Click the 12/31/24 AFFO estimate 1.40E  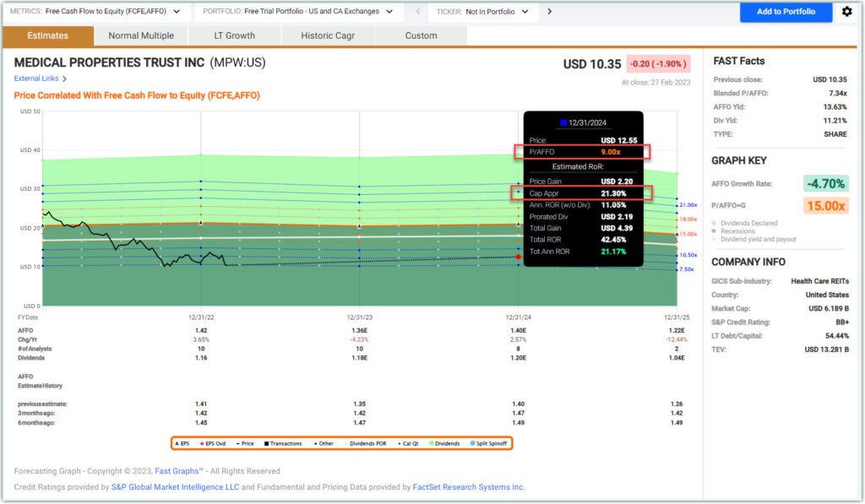pos(518,331)
